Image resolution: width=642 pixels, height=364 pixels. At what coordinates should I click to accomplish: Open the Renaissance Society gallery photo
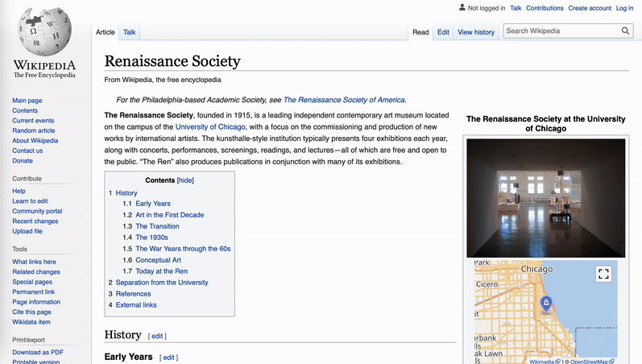pyautogui.click(x=546, y=198)
